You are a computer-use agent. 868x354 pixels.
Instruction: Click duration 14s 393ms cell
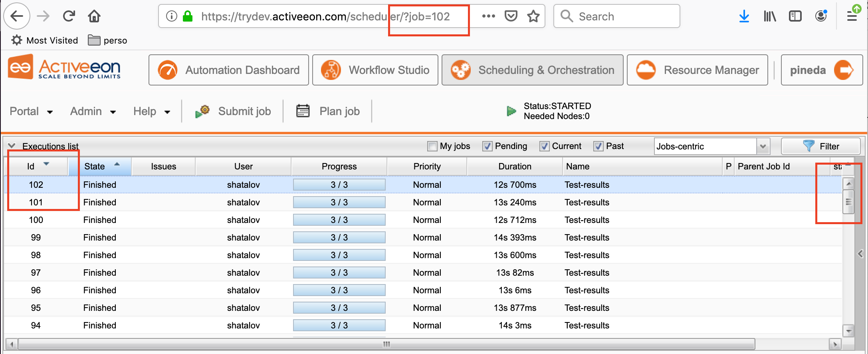[x=515, y=237]
